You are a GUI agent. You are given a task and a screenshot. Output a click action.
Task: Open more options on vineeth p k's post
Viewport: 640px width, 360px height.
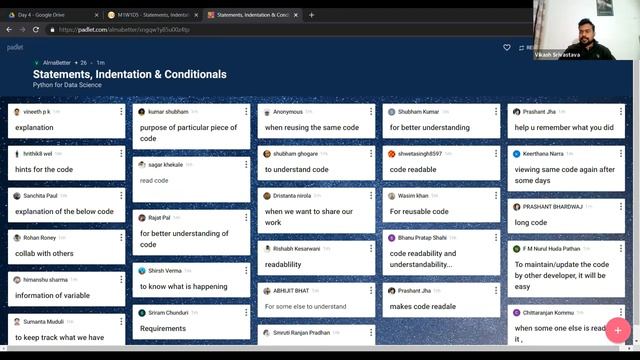[121, 111]
